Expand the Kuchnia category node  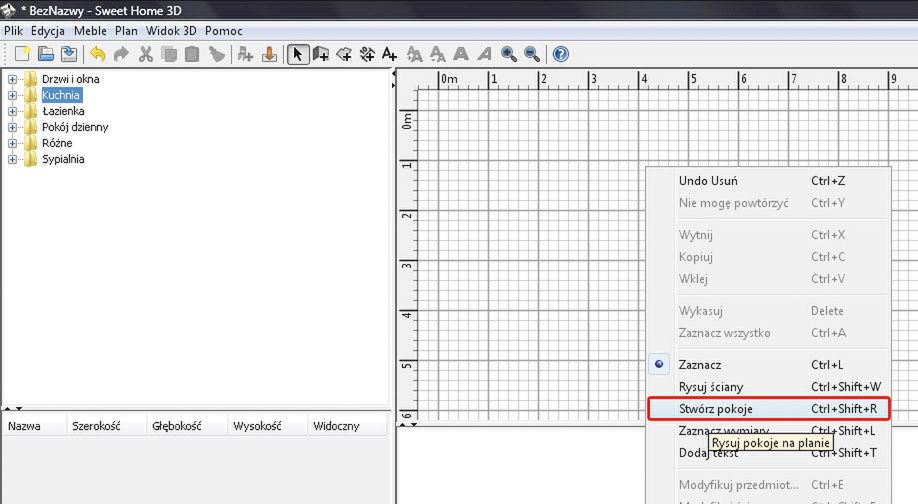click(x=12, y=95)
